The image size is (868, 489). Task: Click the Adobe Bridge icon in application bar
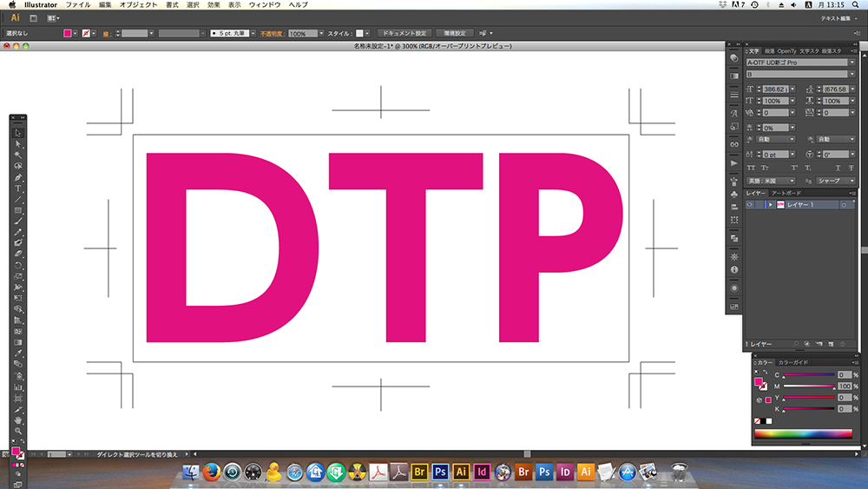pos(33,17)
